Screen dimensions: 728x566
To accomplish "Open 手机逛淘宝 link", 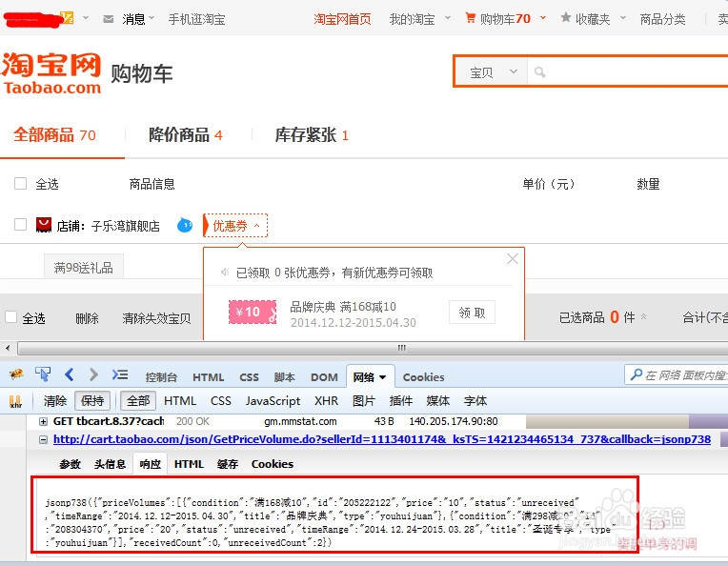I will coord(197,19).
